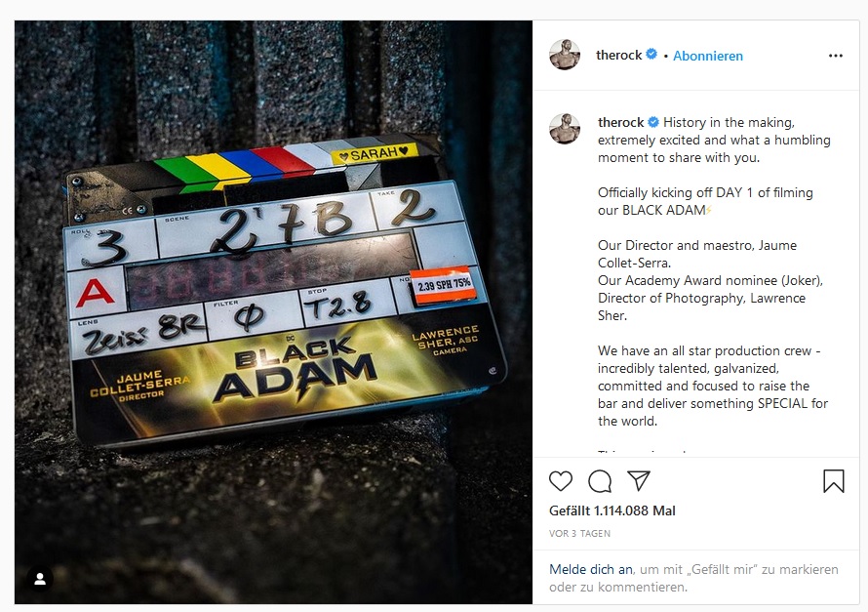Open therock profile picture in post header
The image size is (868, 612).
pos(564,55)
